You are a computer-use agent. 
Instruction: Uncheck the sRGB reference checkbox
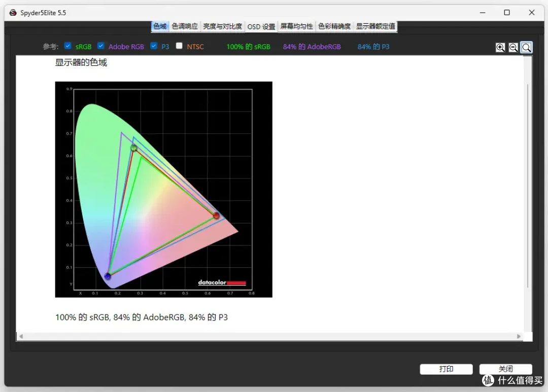68,46
